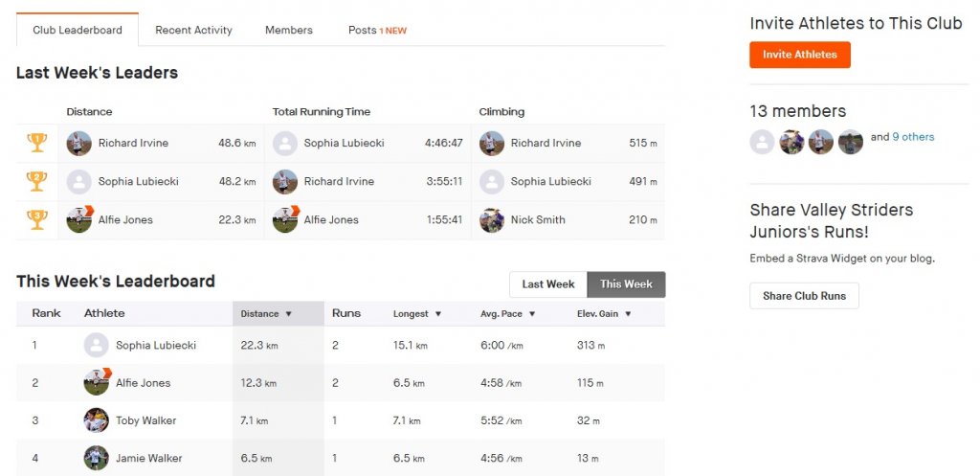
Task: Click the gold first-place trophy icon
Action: 37,143
